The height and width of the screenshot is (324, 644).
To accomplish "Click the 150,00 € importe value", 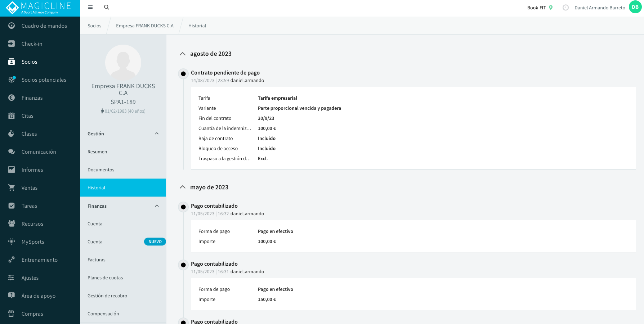I will click(x=267, y=299).
